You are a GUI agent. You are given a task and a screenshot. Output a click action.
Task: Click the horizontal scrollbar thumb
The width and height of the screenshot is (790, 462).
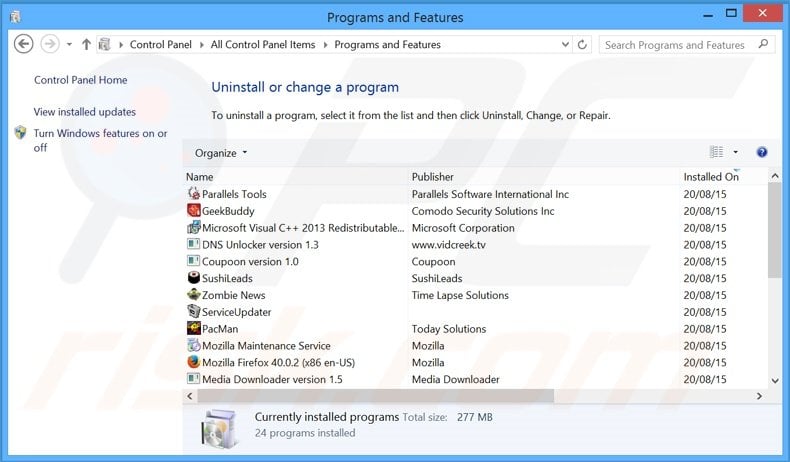pos(376,397)
